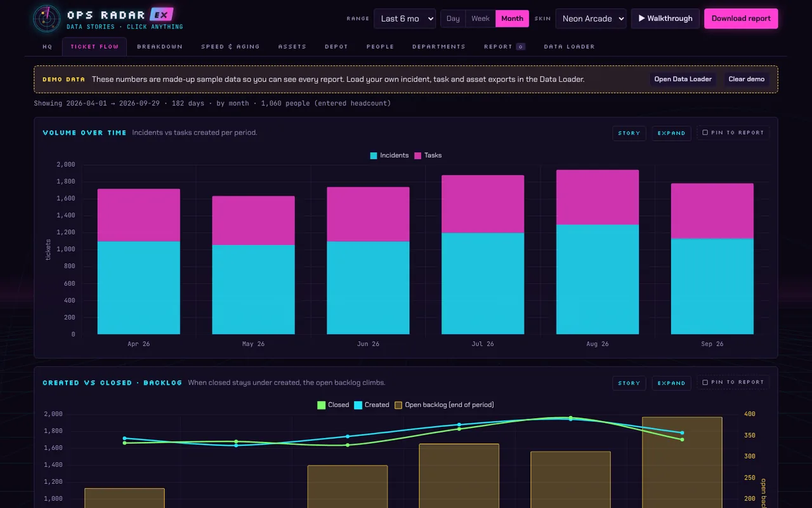Check Pin to Report for Created vs Closed
The image size is (812, 508).
[705, 382]
